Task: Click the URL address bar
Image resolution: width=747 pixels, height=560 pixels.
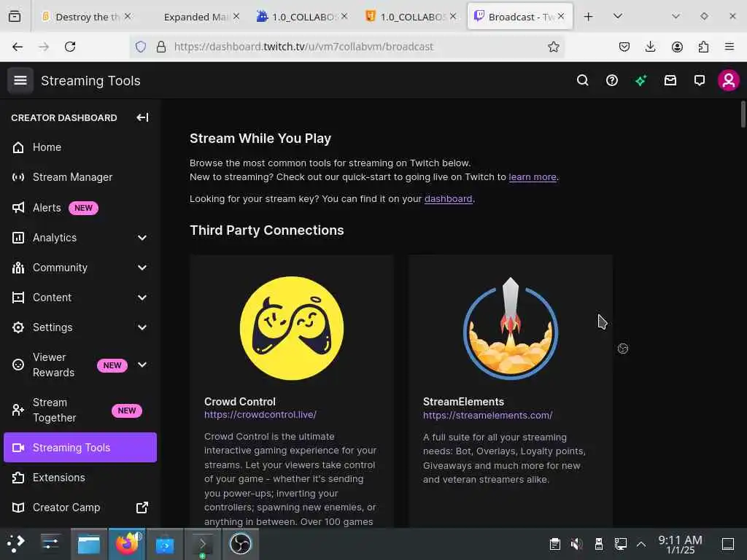Action: click(348, 47)
